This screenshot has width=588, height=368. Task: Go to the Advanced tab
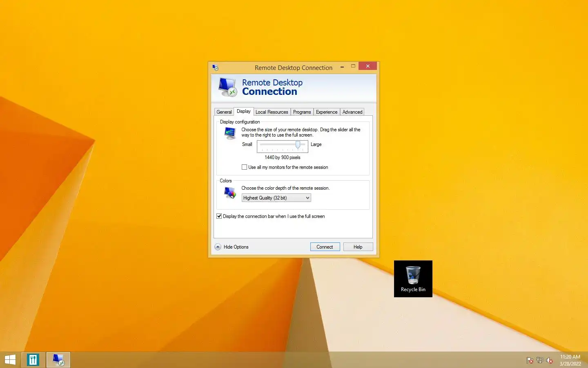click(352, 112)
